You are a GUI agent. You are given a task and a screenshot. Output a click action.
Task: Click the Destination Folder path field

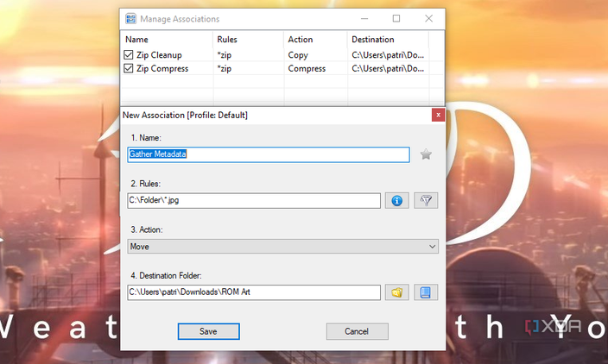[x=254, y=292]
